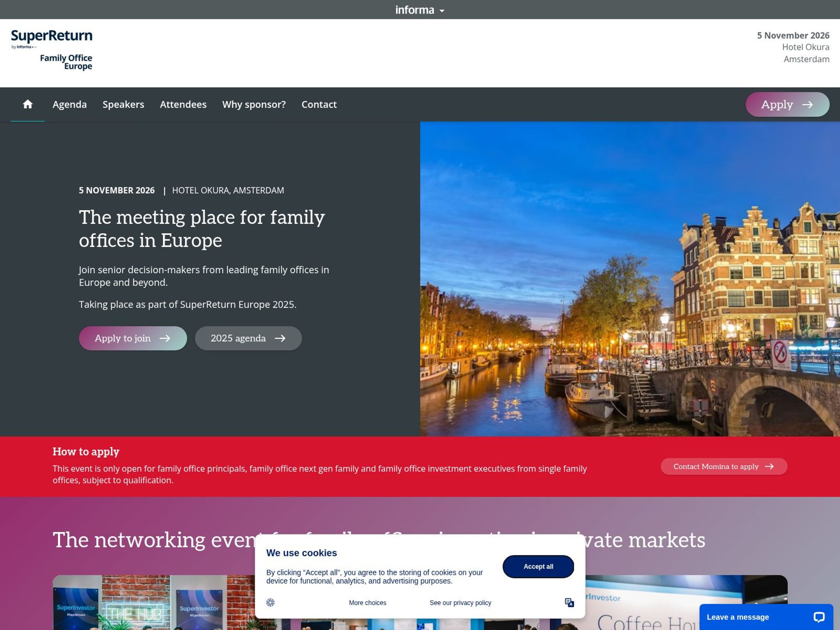The width and height of the screenshot is (840, 630).
Task: Open the Agenda navigation menu item
Action: (x=69, y=104)
